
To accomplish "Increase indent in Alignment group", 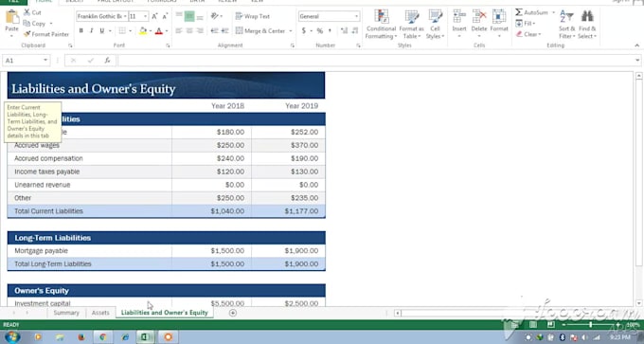I will (x=224, y=31).
